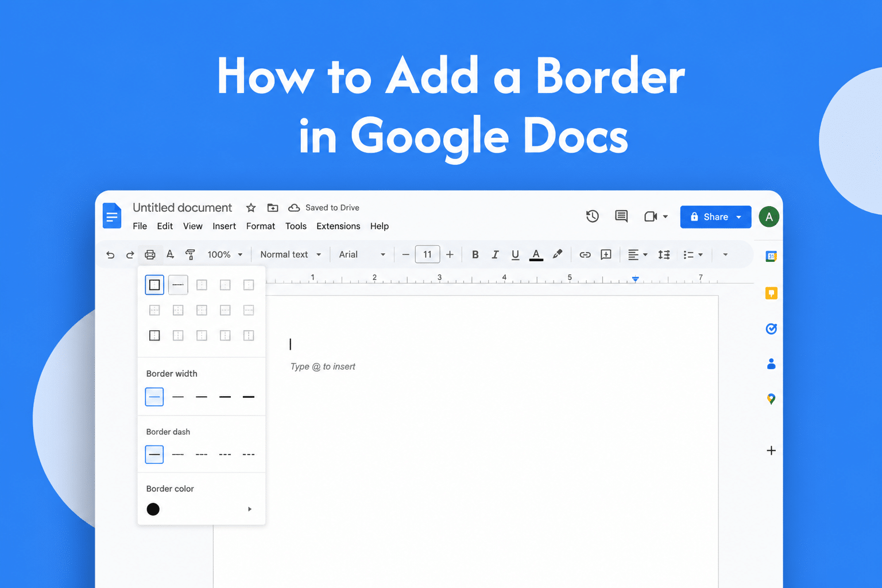Open the Insert menu
The image size is (882, 588).
coord(225,226)
